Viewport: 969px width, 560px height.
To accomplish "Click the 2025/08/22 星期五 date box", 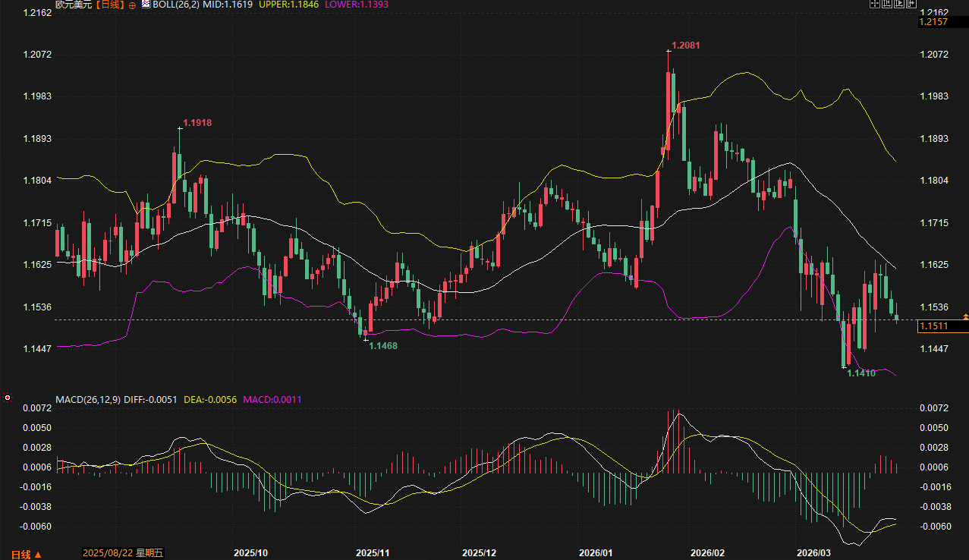I will click(x=122, y=553).
